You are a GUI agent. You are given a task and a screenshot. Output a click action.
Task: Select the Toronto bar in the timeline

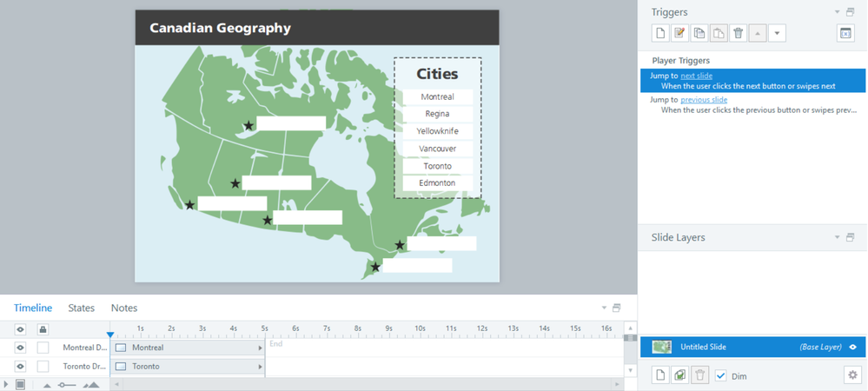[x=188, y=366]
